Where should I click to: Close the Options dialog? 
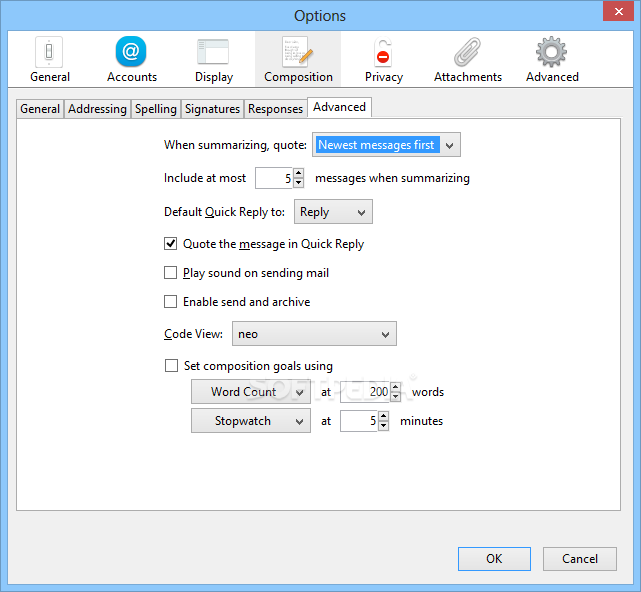(618, 11)
